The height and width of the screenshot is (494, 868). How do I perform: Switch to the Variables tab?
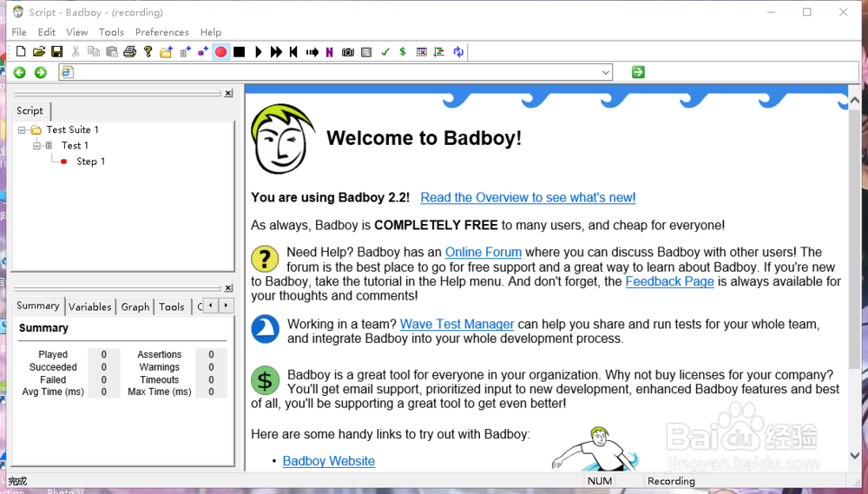click(89, 306)
